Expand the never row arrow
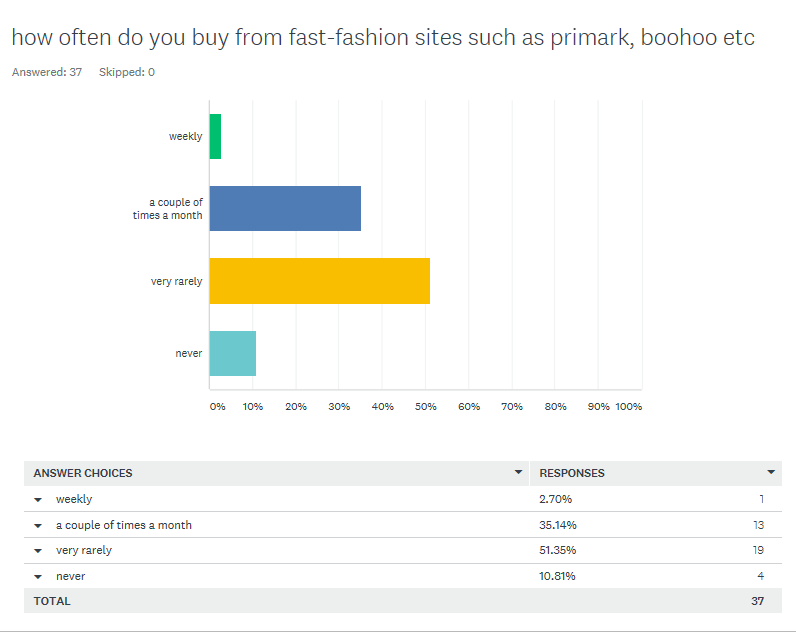This screenshot has height=632, width=796. pyautogui.click(x=38, y=577)
